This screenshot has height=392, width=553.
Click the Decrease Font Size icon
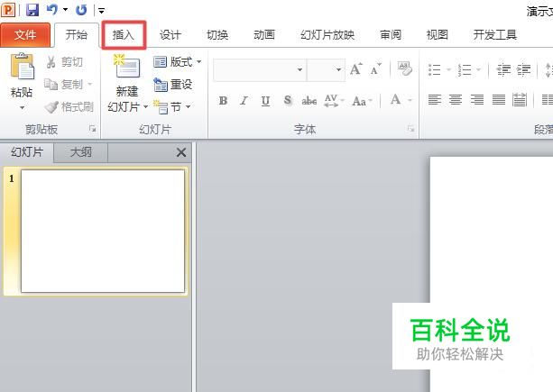coord(375,69)
